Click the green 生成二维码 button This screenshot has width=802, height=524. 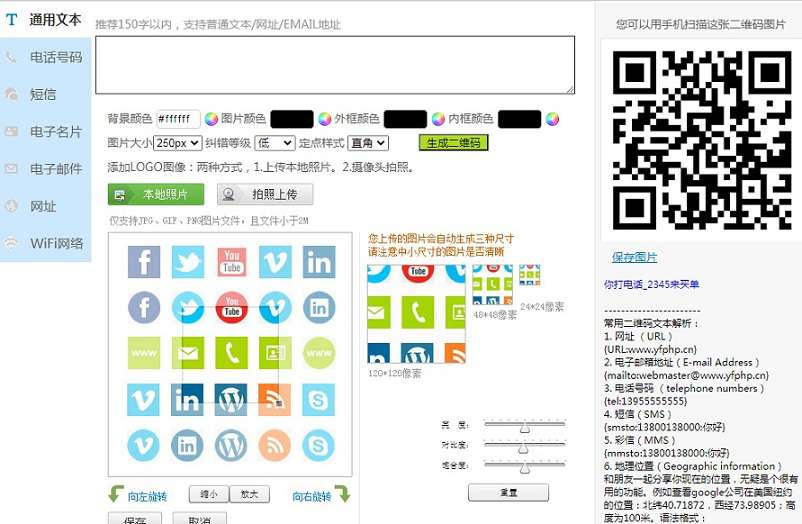click(x=453, y=143)
